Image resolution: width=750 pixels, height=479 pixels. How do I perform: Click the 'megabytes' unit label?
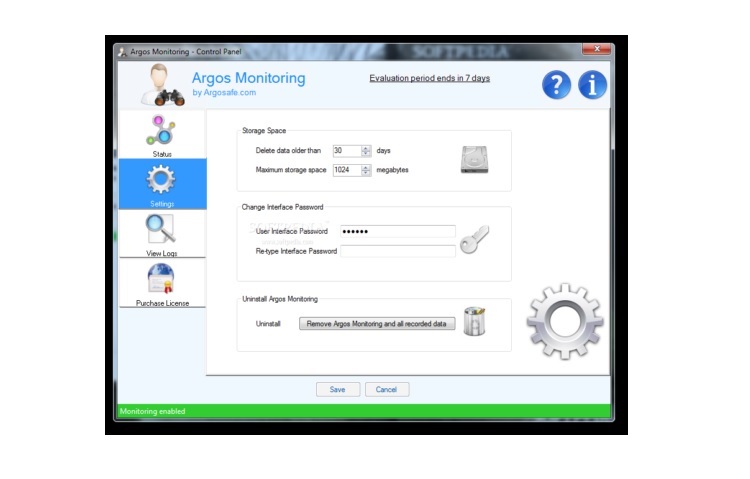pyautogui.click(x=392, y=170)
